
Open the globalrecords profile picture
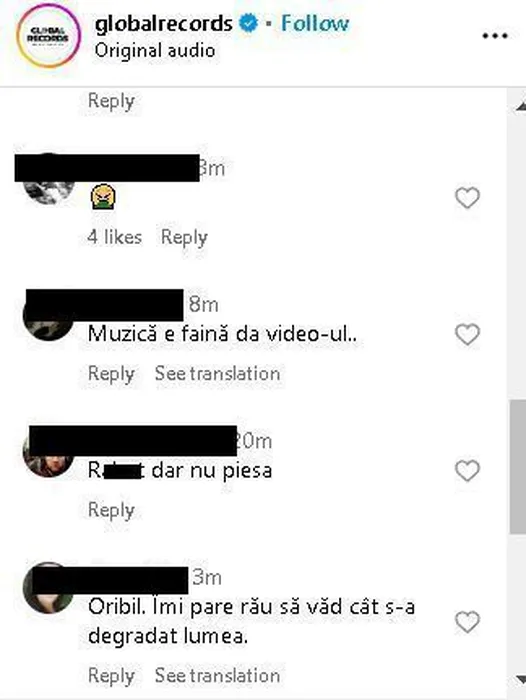48,36
